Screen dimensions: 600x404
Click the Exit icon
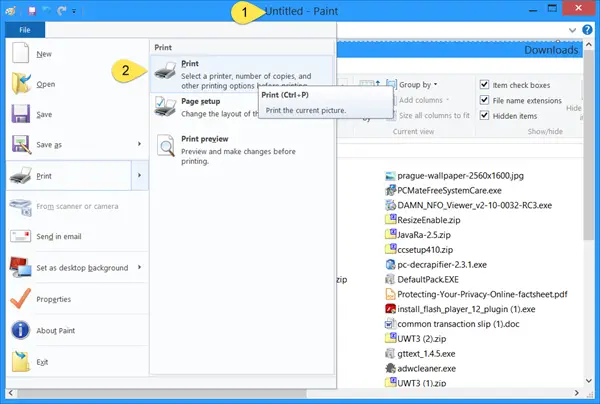click(21, 361)
